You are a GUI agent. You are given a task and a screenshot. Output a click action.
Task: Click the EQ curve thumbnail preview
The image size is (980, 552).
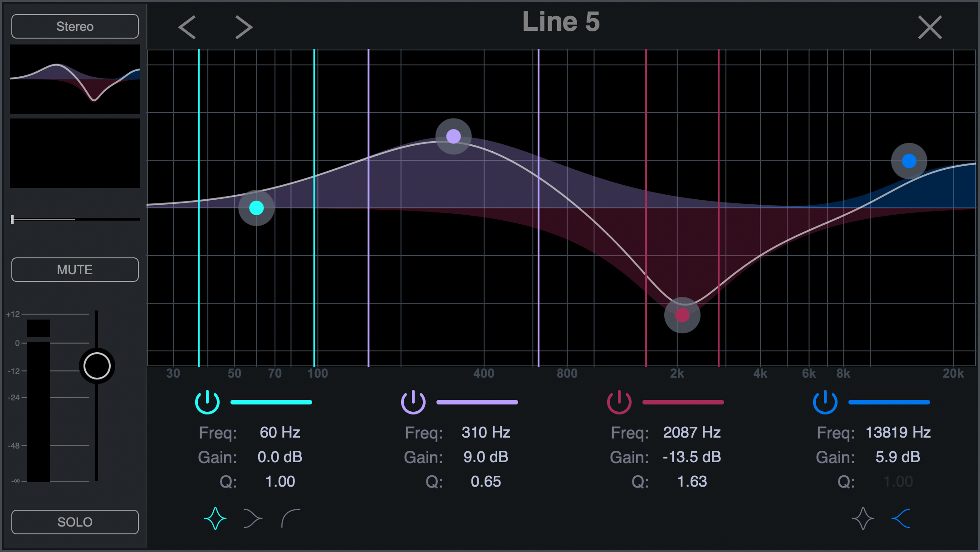pos(75,79)
